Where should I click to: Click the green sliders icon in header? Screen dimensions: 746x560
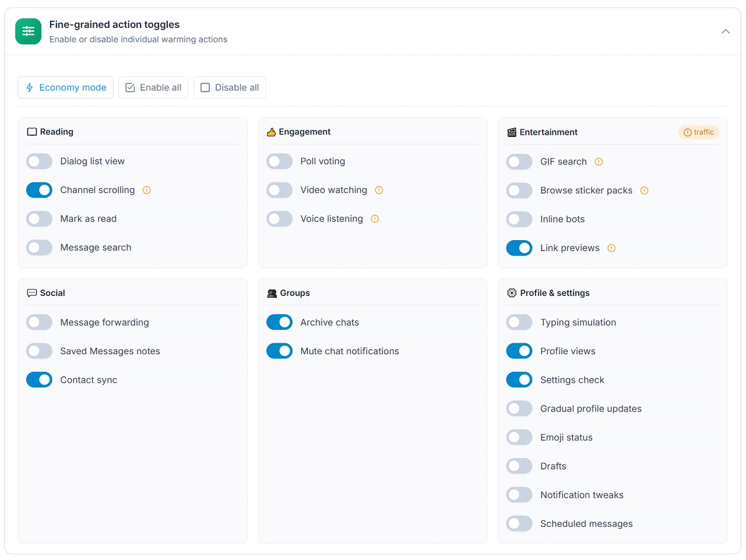click(x=28, y=31)
